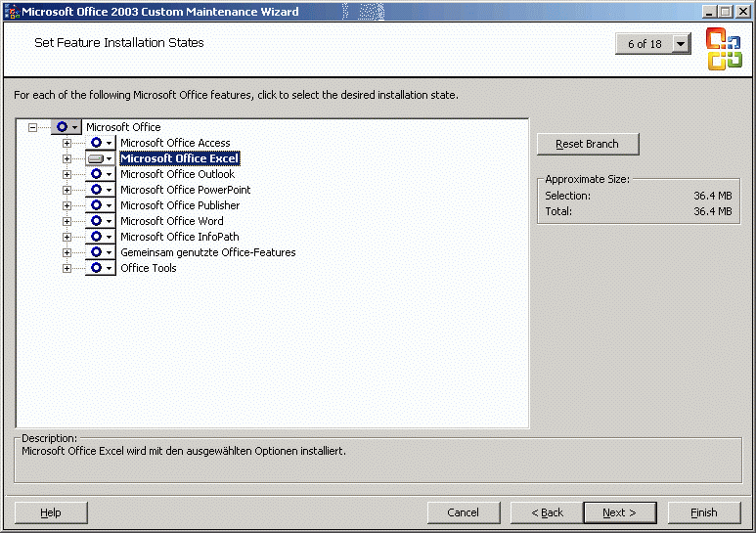Click the Office logo in the header

[x=724, y=49]
